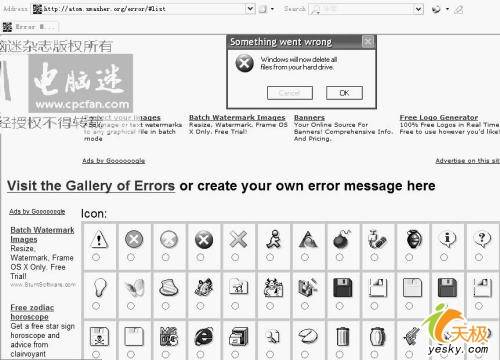Click the www.cpcfan.com logo image
Image resolution: width=500 pixels, height=360 pixels.
pos(81,83)
